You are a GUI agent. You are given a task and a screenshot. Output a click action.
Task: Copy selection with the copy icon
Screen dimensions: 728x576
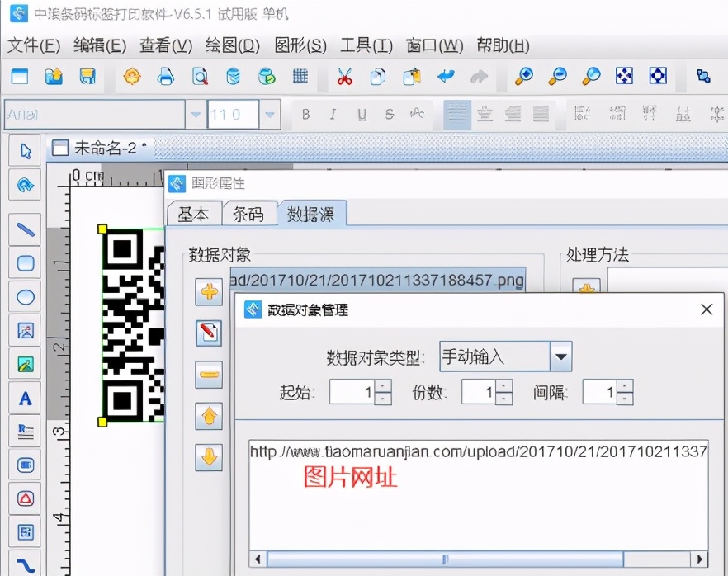[x=378, y=76]
